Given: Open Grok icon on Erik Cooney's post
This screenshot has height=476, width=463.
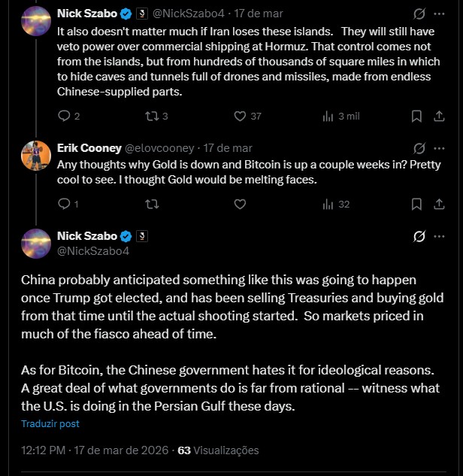Looking at the screenshot, I should pos(420,147).
